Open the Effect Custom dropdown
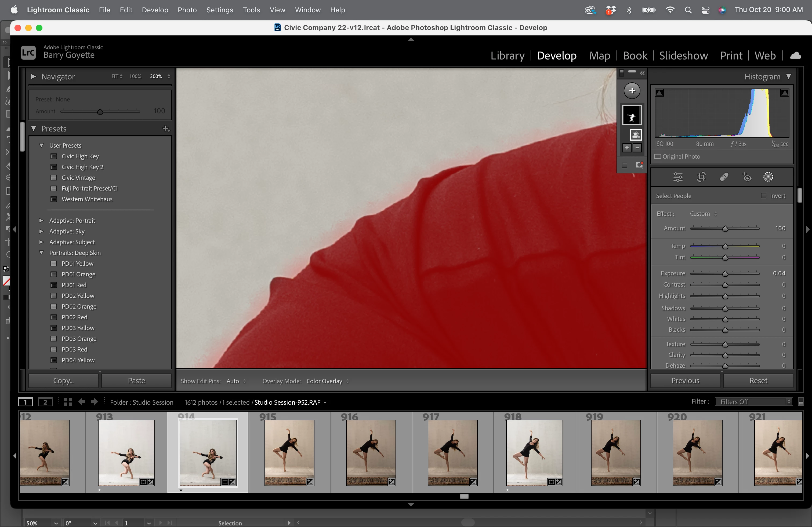 pyautogui.click(x=703, y=214)
